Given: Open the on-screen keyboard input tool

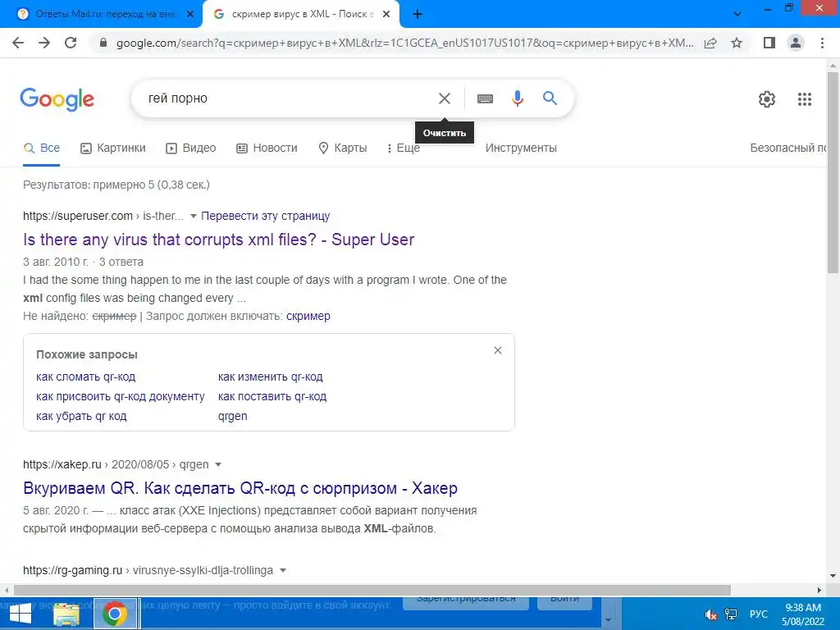Looking at the screenshot, I should click(485, 98).
